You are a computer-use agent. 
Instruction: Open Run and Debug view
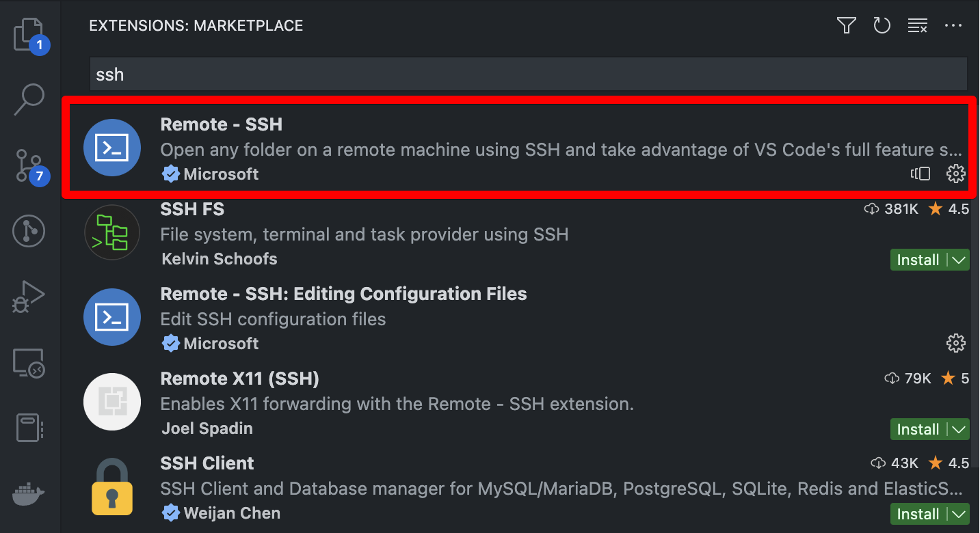[29, 297]
